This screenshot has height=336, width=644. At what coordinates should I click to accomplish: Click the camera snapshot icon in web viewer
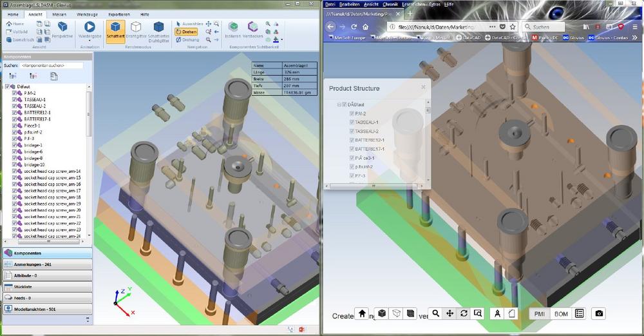pyautogui.click(x=599, y=313)
